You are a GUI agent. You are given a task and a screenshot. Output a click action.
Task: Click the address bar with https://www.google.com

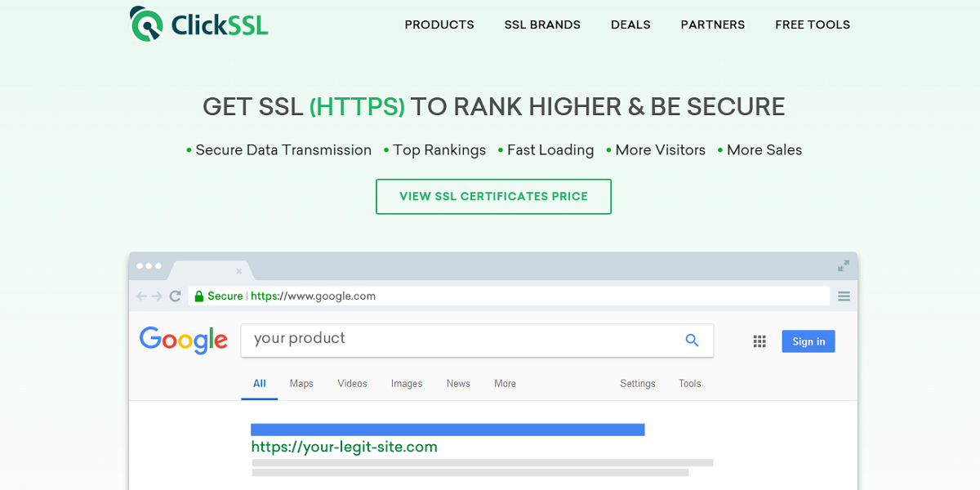[x=509, y=296]
